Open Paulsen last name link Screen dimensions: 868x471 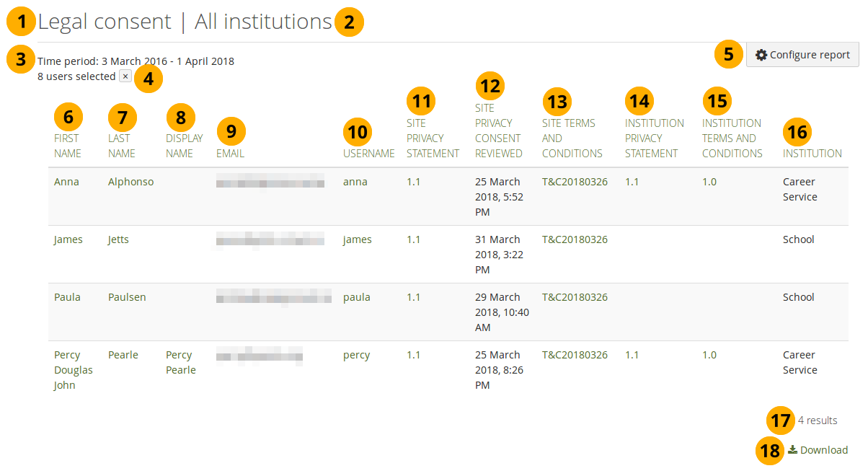click(127, 297)
